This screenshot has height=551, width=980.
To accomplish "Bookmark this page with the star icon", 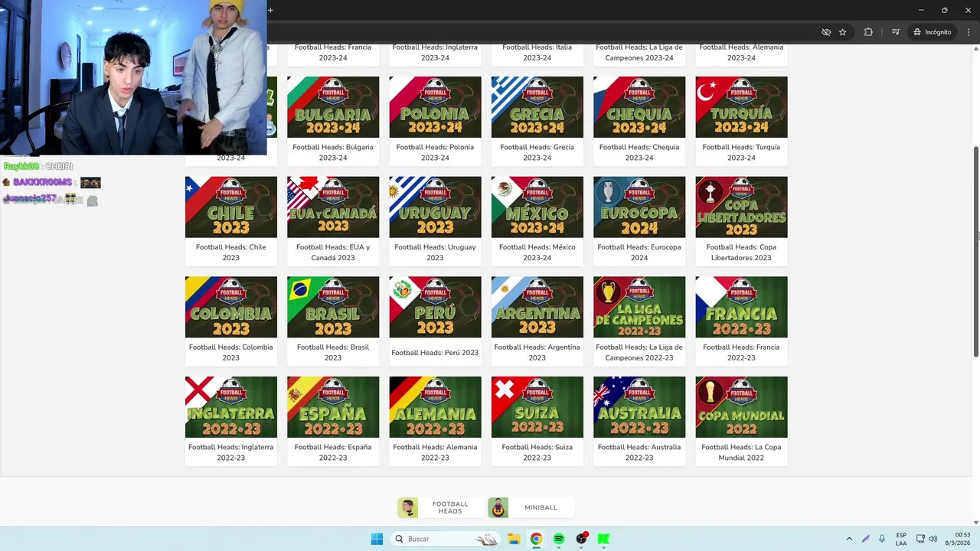I will click(843, 32).
